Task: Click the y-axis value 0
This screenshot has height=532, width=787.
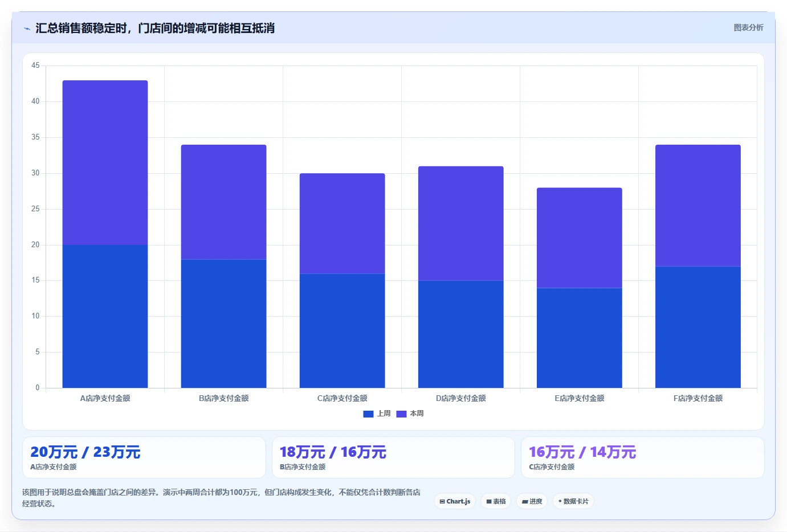Action: point(38,388)
